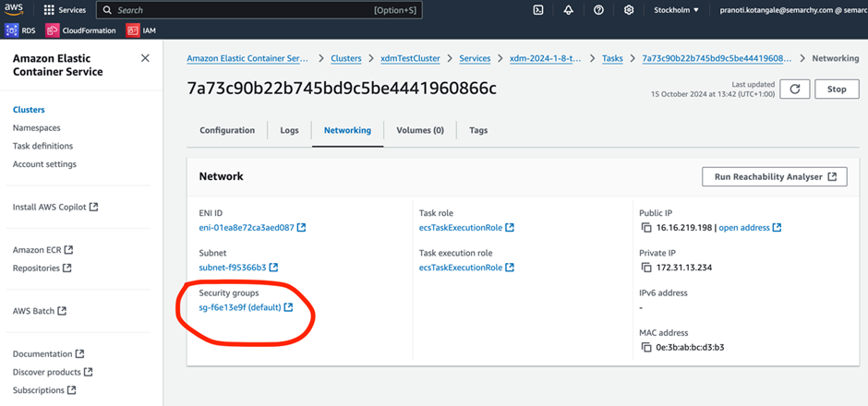This screenshot has width=868, height=406.
Task: Open the Services grid menu
Action: pos(65,10)
